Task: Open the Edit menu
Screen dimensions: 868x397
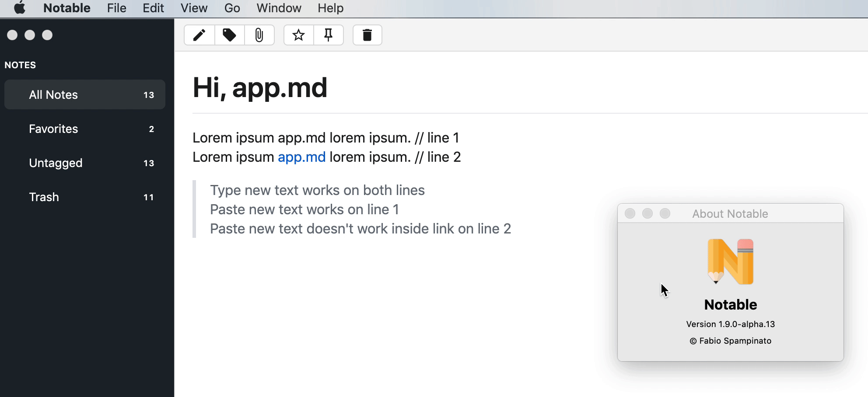Action: [153, 8]
